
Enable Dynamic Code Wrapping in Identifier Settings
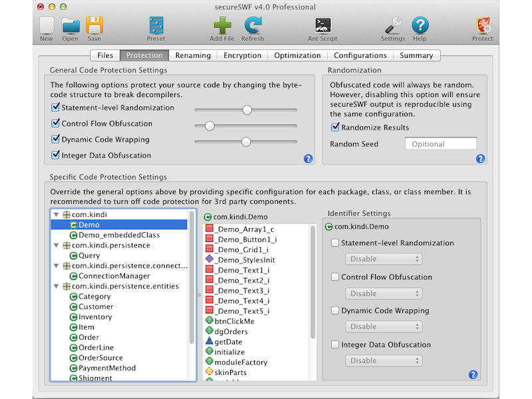pos(335,311)
